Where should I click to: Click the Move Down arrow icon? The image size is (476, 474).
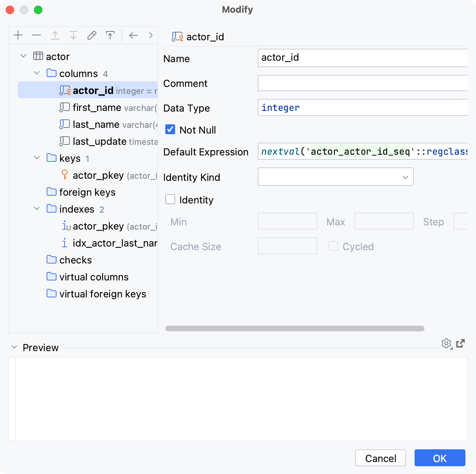click(x=73, y=35)
